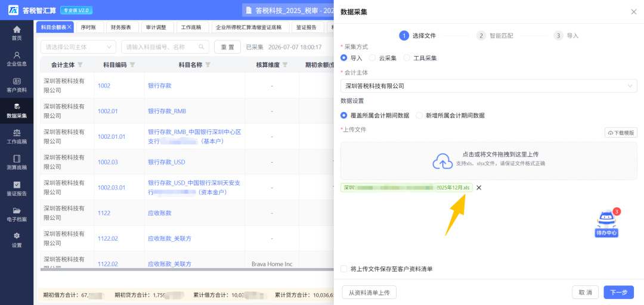Click search magnifier in 科目编号 field

[202, 47]
